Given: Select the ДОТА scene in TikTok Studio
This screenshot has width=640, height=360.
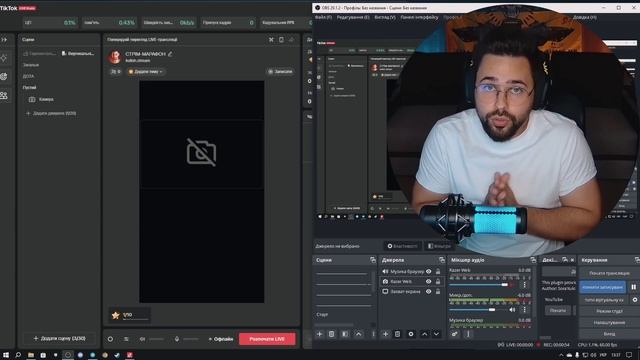Looking at the screenshot, I should [29, 76].
